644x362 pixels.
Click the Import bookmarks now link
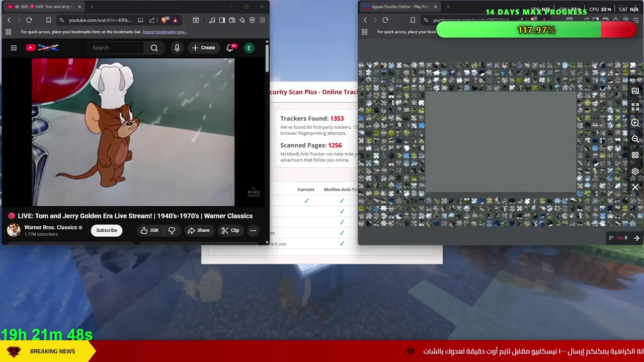click(x=165, y=32)
